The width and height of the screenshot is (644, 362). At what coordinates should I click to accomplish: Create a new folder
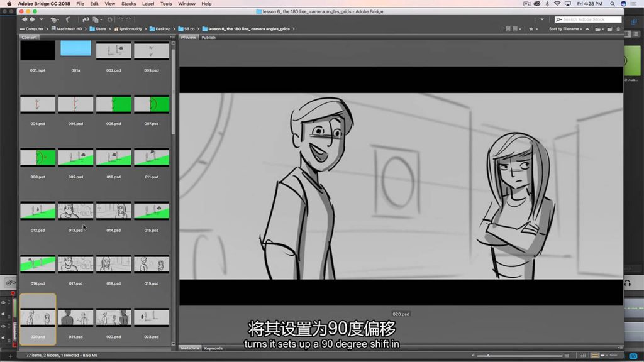[x=610, y=29]
